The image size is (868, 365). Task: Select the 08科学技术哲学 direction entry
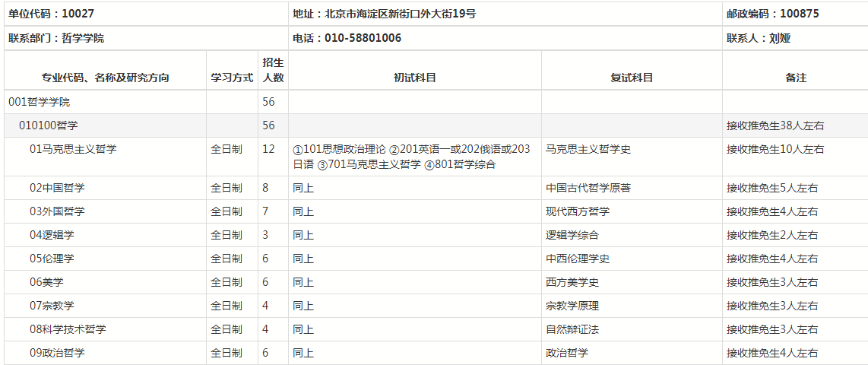pos(68,329)
